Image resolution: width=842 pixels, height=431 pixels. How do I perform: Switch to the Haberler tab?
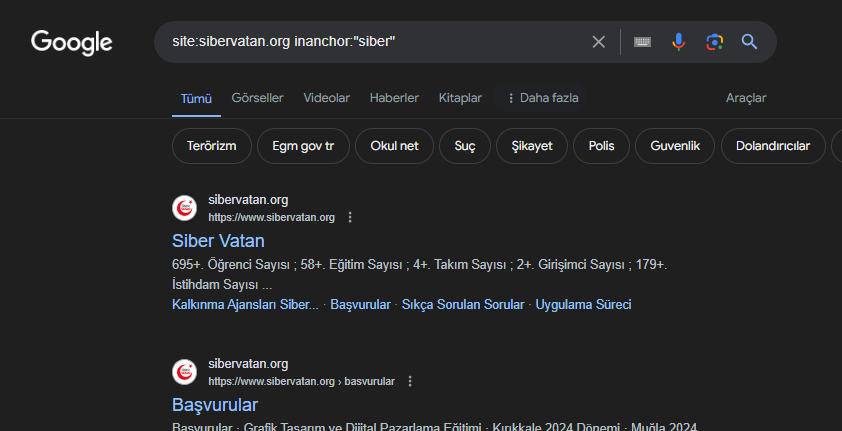tap(394, 98)
